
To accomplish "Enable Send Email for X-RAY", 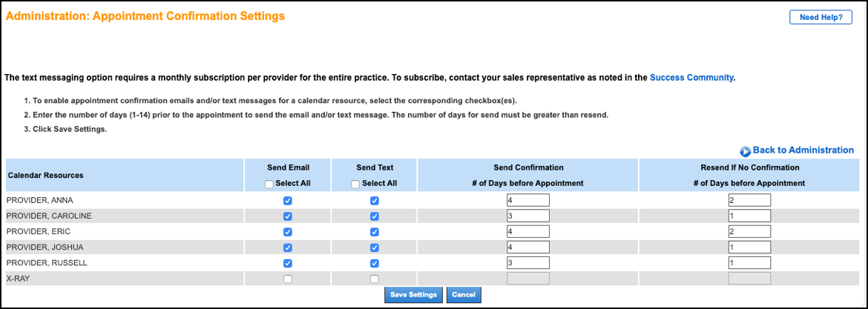I will (287, 279).
